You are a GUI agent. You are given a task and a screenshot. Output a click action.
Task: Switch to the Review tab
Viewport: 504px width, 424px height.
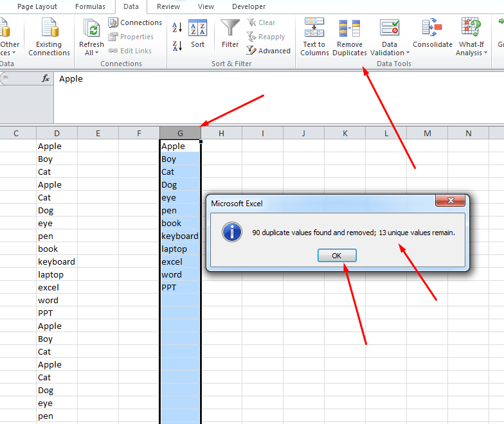tap(168, 6)
